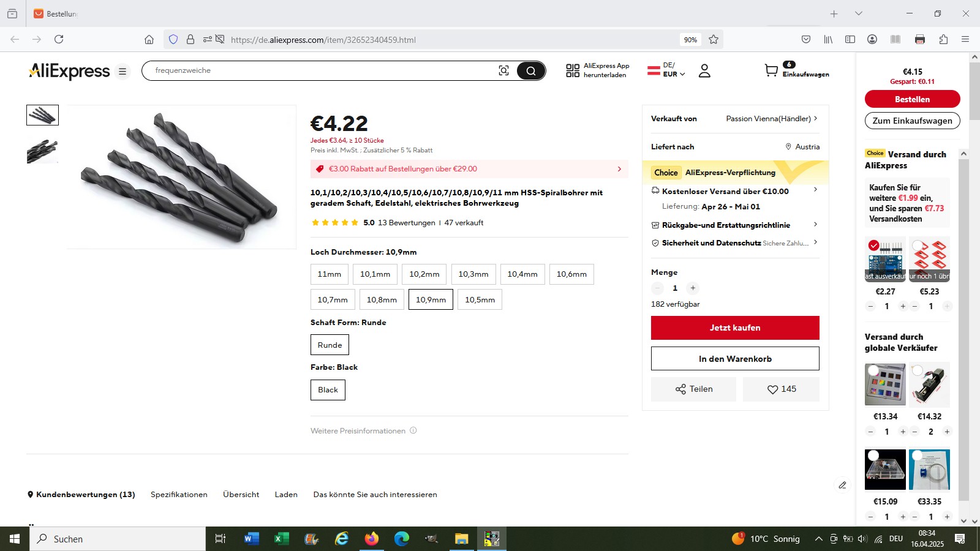The height and width of the screenshot is (551, 980).
Task: Click the black search magnifier button
Action: pyautogui.click(x=530, y=70)
